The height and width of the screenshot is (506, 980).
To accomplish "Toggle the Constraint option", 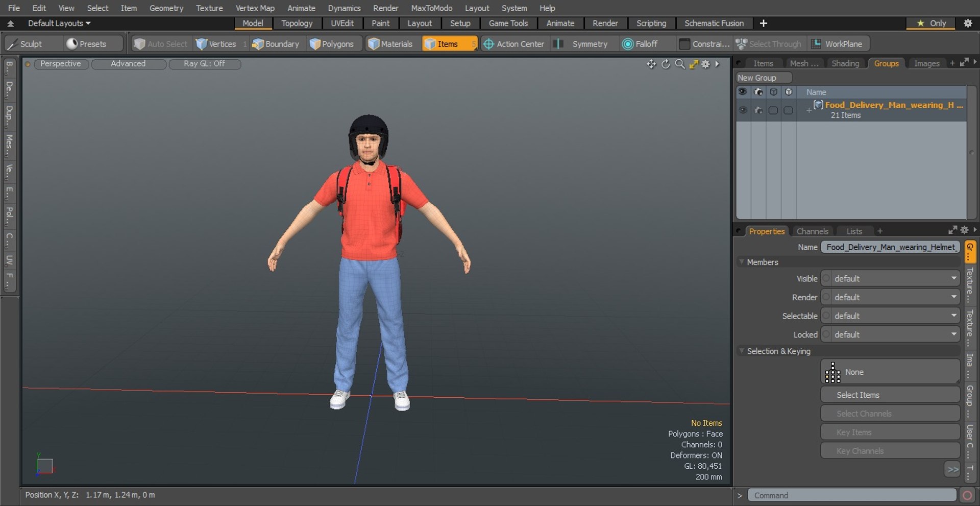I will click(x=704, y=44).
